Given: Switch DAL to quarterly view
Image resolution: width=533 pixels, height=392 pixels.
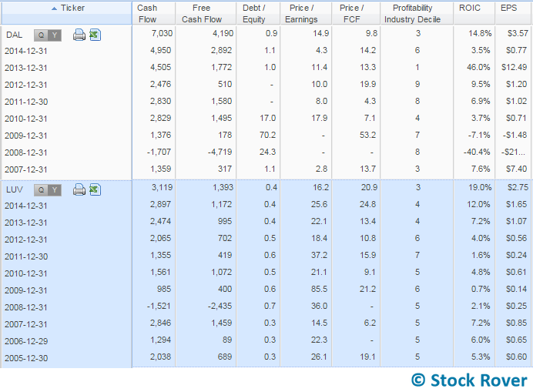Looking at the screenshot, I should [x=41, y=35].
